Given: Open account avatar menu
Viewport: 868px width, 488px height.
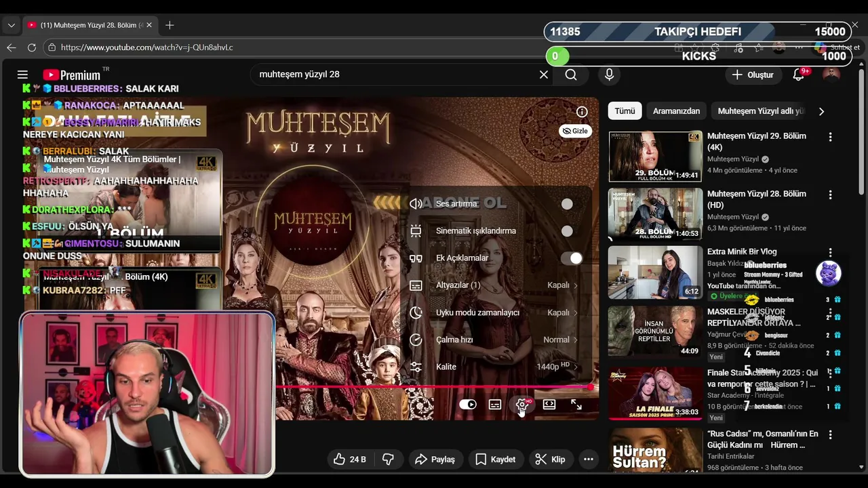Looking at the screenshot, I should 831,75.
